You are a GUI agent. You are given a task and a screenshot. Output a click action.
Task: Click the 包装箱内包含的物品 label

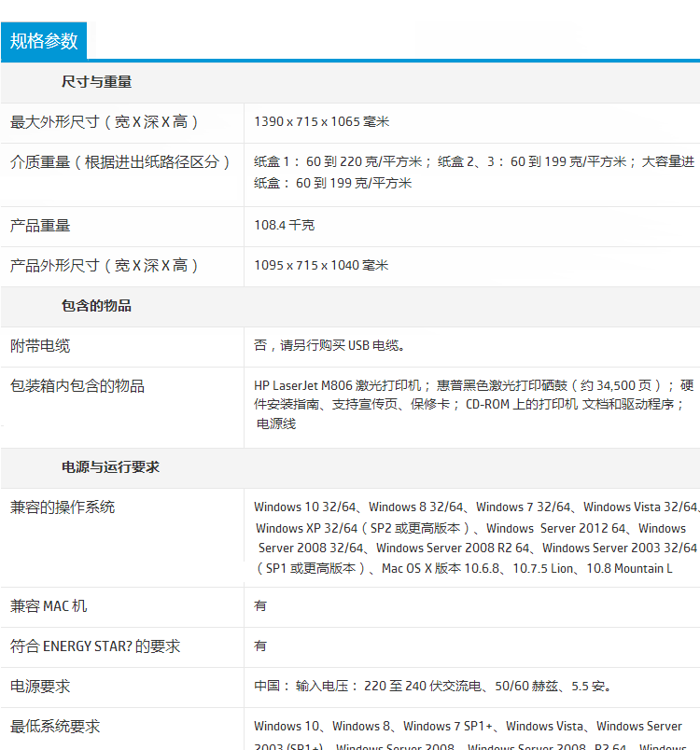(77, 386)
